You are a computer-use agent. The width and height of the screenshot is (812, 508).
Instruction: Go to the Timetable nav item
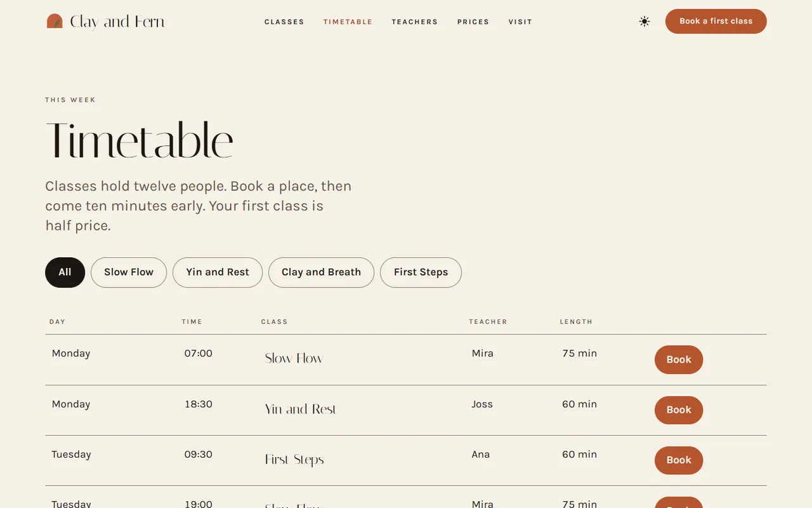pos(348,22)
